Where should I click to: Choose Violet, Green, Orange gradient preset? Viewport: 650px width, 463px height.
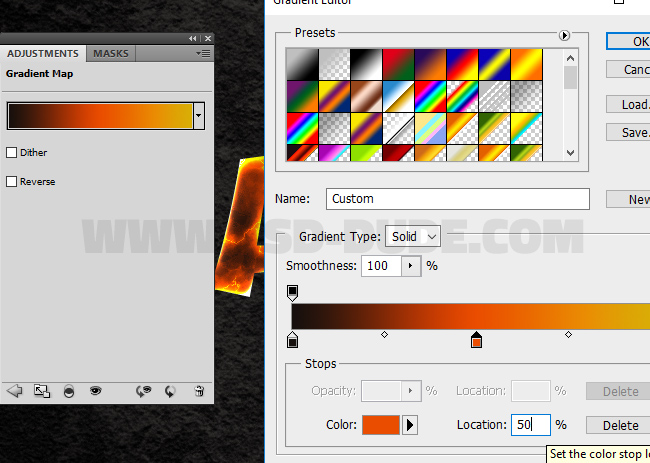[x=302, y=96]
